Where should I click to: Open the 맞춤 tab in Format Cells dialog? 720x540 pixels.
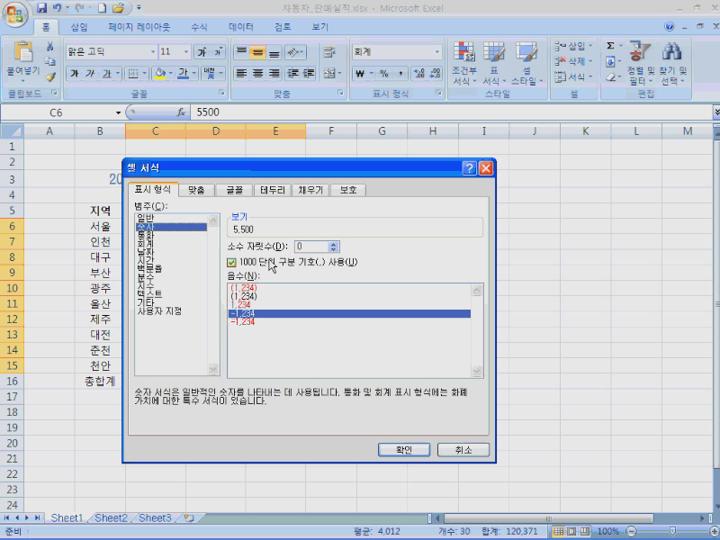click(196, 190)
